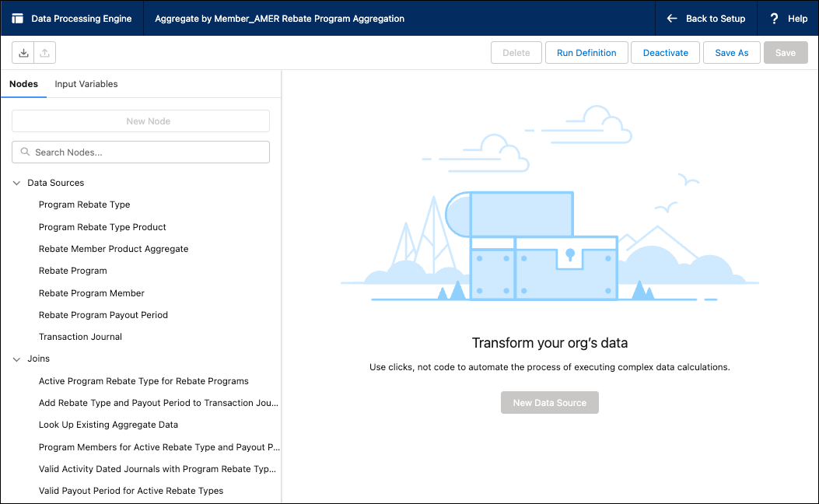819x504 pixels.
Task: Click the New Data Source button
Action: coord(549,402)
